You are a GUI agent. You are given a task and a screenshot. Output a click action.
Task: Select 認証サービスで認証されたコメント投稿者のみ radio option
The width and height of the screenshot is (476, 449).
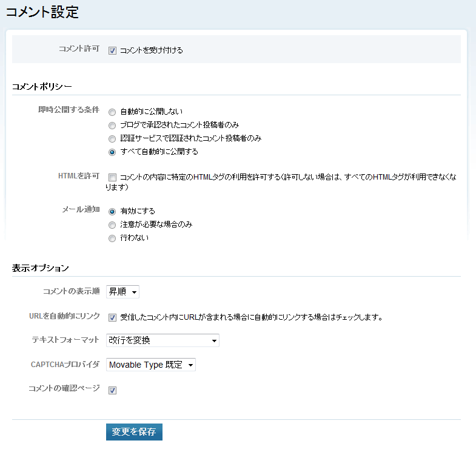click(x=112, y=139)
